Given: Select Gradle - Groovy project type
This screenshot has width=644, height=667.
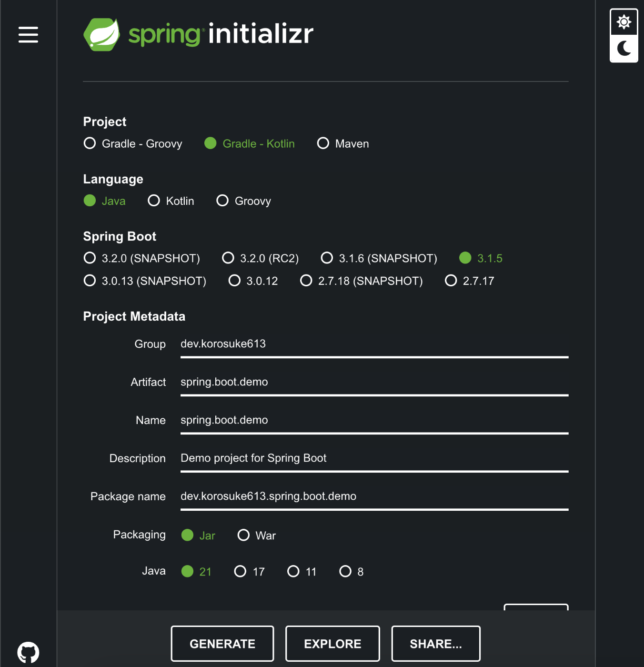Looking at the screenshot, I should click(x=133, y=143).
